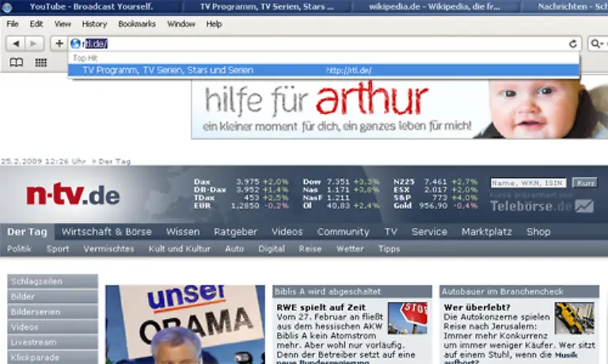
Task: Click the Dax ticker value
Action: 247,182
